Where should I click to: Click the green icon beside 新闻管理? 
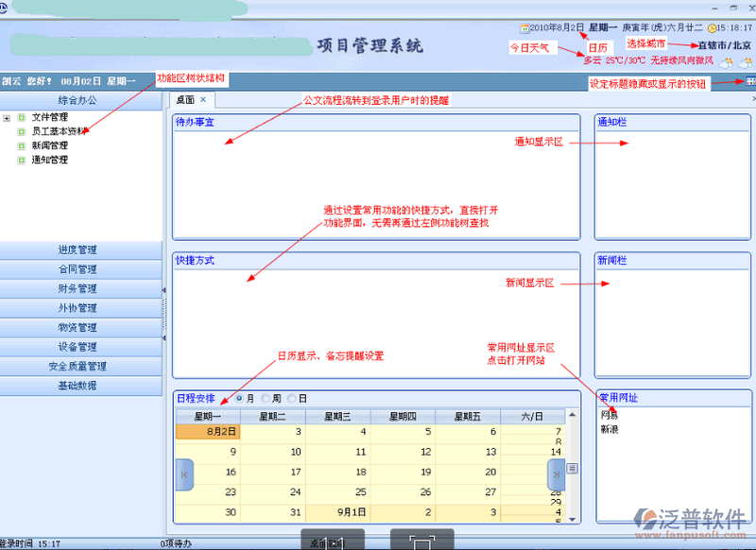tap(22, 146)
